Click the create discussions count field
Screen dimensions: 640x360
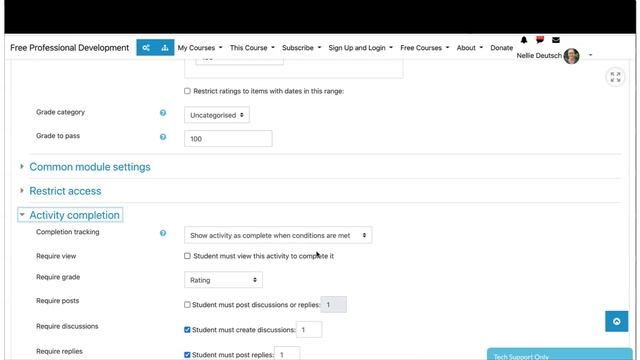point(309,330)
